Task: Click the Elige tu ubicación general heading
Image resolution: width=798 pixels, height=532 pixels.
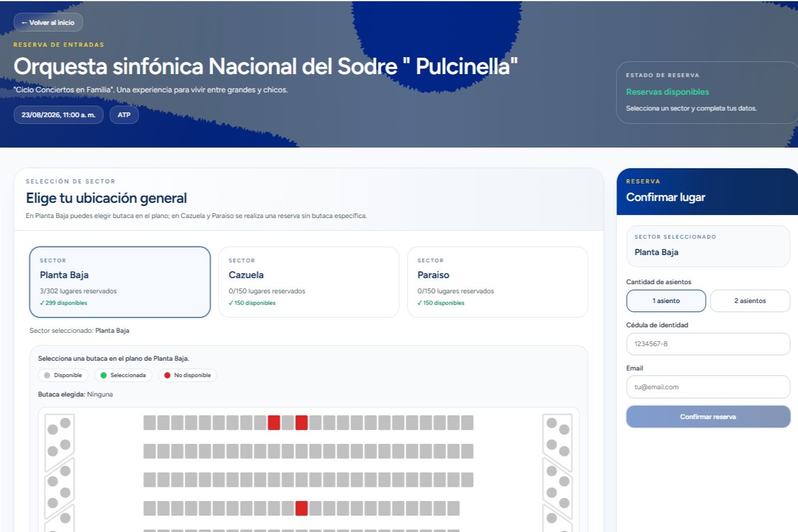Action: [x=106, y=198]
